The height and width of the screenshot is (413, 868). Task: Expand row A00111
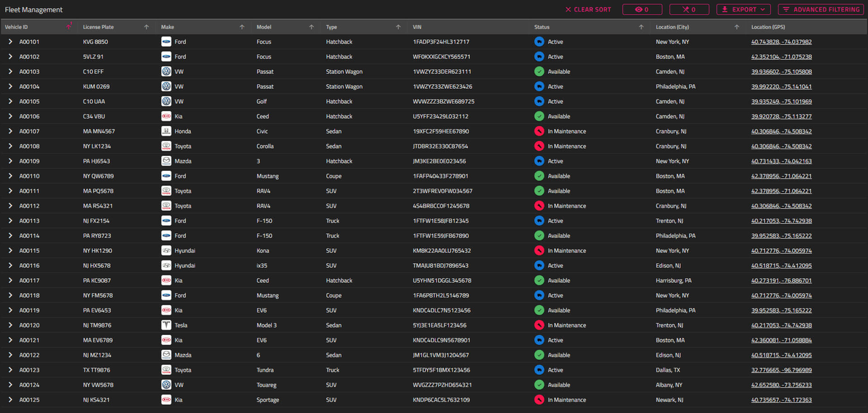click(x=10, y=191)
